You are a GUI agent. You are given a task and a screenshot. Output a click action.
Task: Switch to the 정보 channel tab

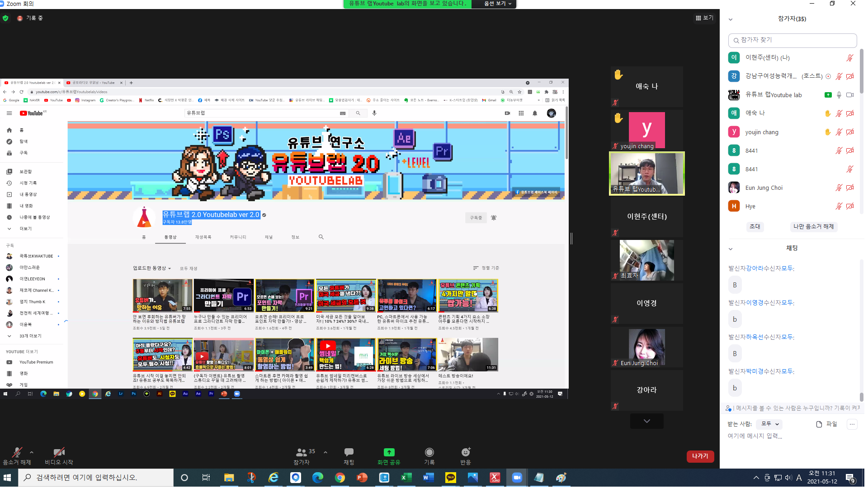tap(295, 237)
